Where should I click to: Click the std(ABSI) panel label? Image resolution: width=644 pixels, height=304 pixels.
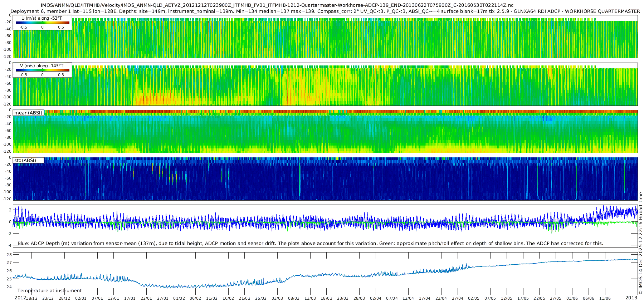(25, 161)
